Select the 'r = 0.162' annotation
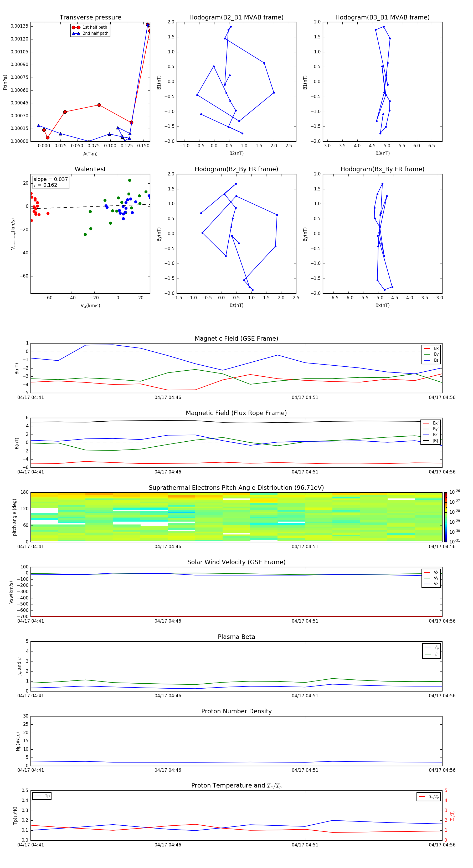 tap(45, 185)
